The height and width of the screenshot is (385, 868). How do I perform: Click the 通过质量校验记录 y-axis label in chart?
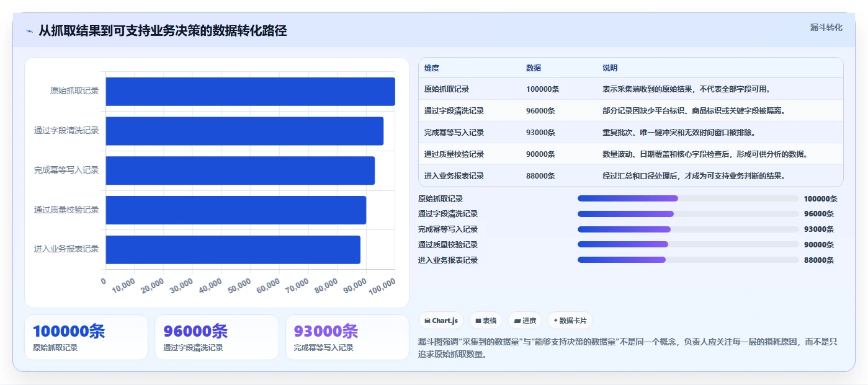point(66,210)
